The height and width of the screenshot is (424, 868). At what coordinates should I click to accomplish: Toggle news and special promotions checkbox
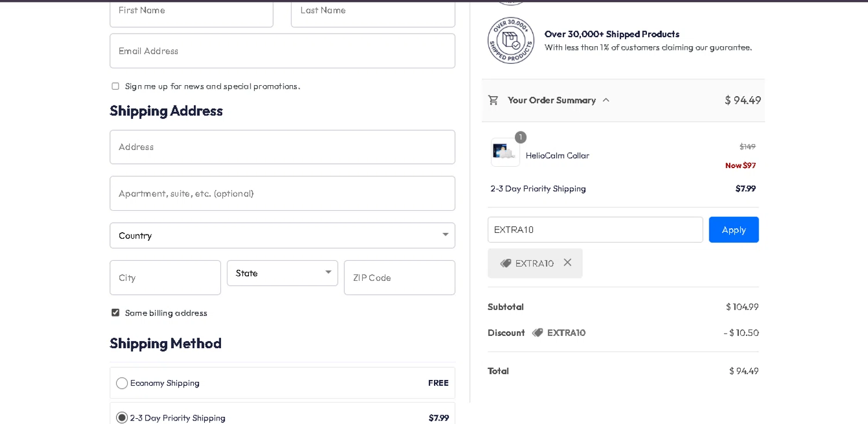coord(115,86)
